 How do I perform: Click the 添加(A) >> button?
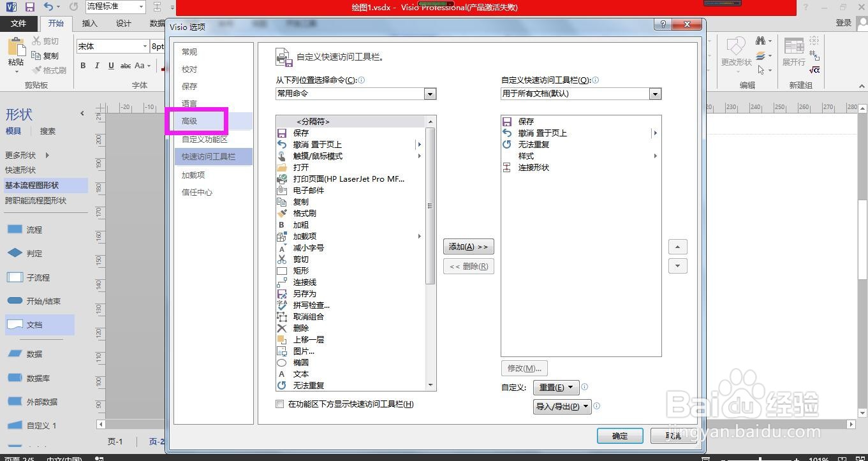468,246
